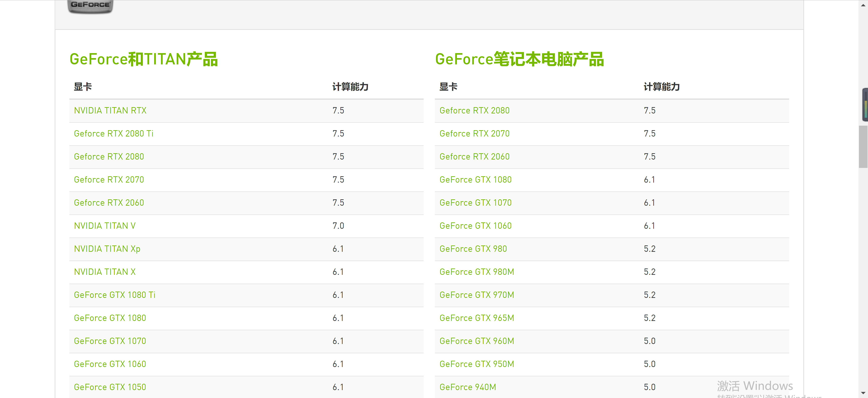
Task: Select GeForce GTX 970M
Action: tap(476, 295)
